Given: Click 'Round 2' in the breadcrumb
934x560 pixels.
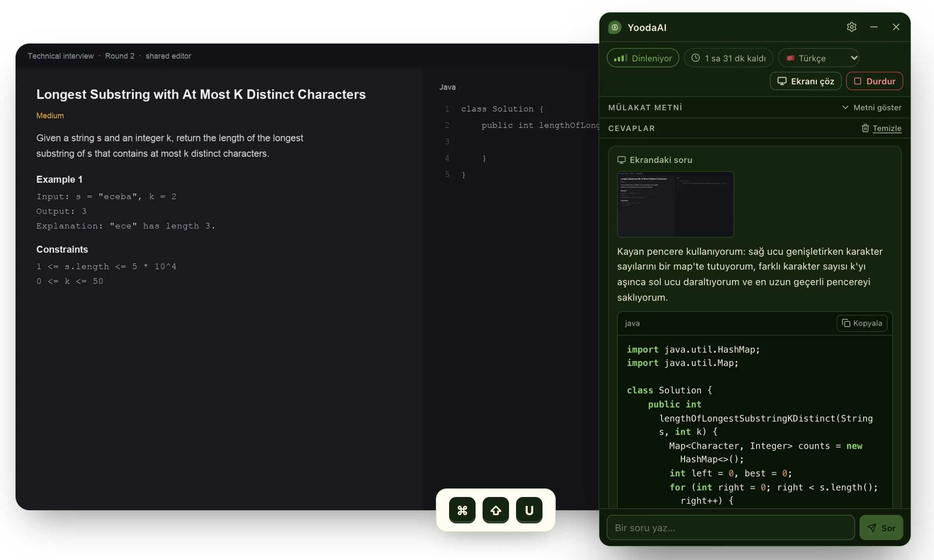Looking at the screenshot, I should 119,56.
